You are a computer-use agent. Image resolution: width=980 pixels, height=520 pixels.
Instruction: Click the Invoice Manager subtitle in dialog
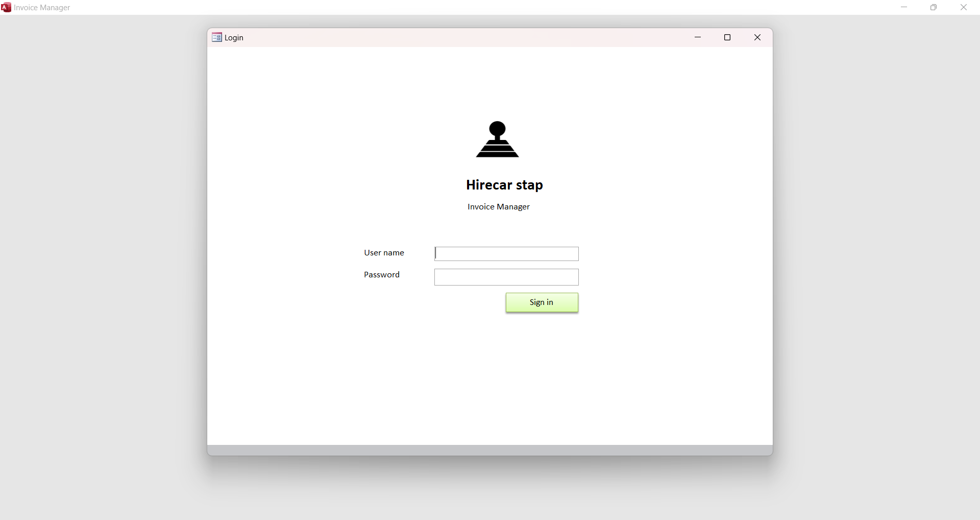tap(499, 207)
